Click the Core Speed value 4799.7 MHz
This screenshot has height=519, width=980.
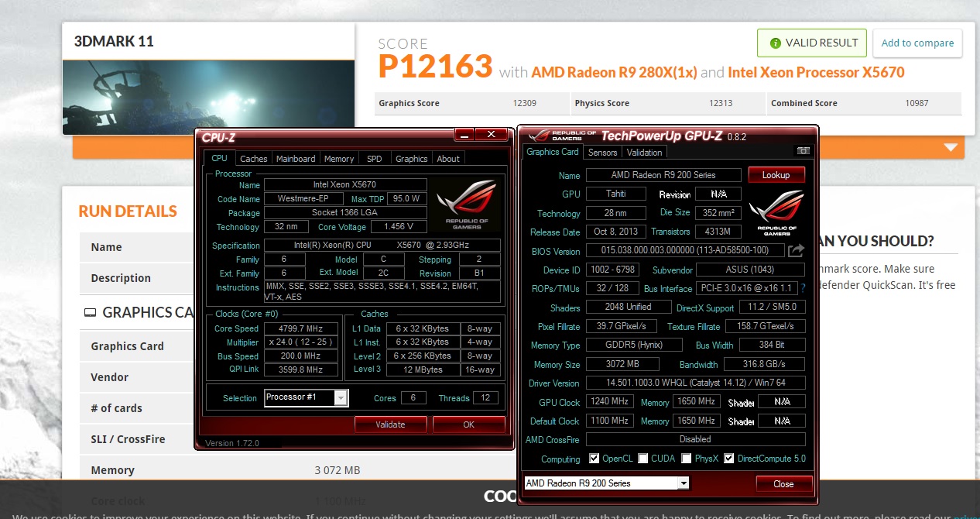(301, 328)
